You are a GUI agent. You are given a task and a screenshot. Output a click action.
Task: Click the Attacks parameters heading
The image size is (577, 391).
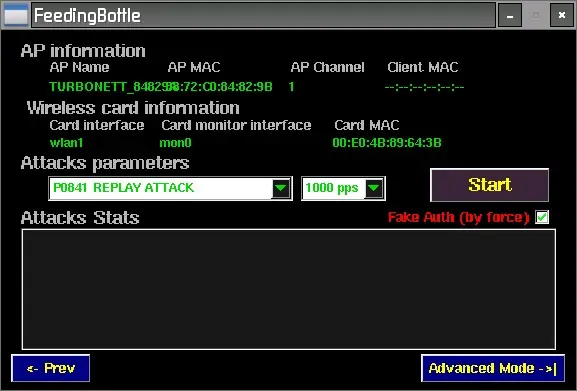(105, 163)
